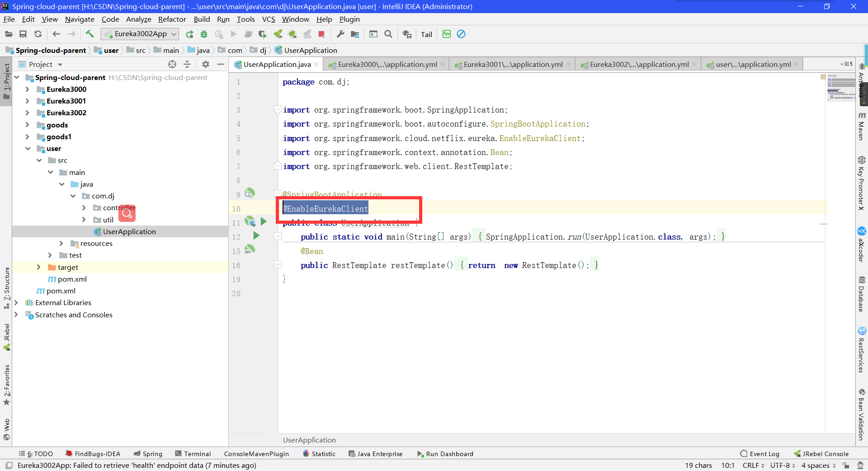Screen dimensions: 868x471
Task: Click the Synchronize refresh icon
Action: (38, 34)
